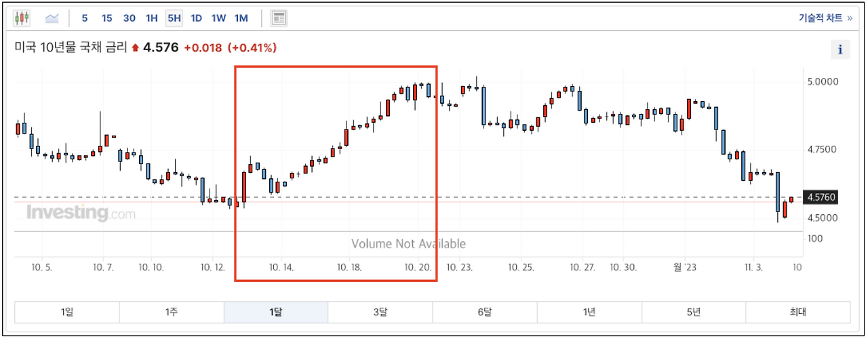Choose the 5년 range tab
The height and width of the screenshot is (339, 868).
[694, 312]
